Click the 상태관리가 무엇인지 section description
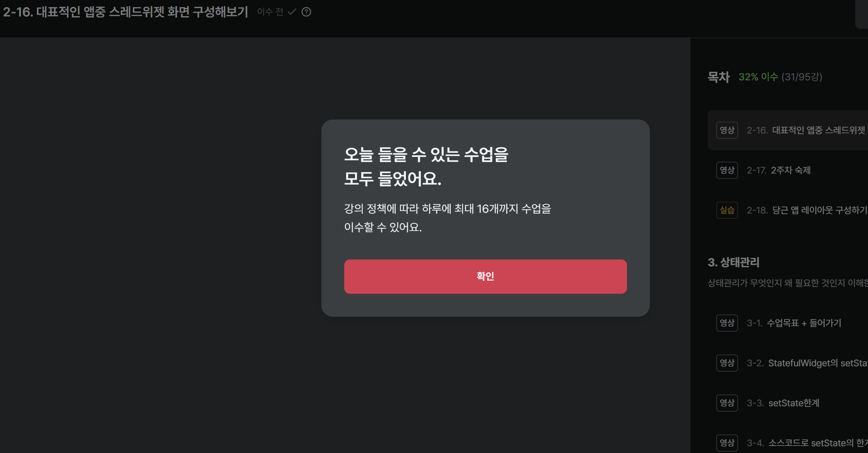The width and height of the screenshot is (868, 453). (788, 283)
